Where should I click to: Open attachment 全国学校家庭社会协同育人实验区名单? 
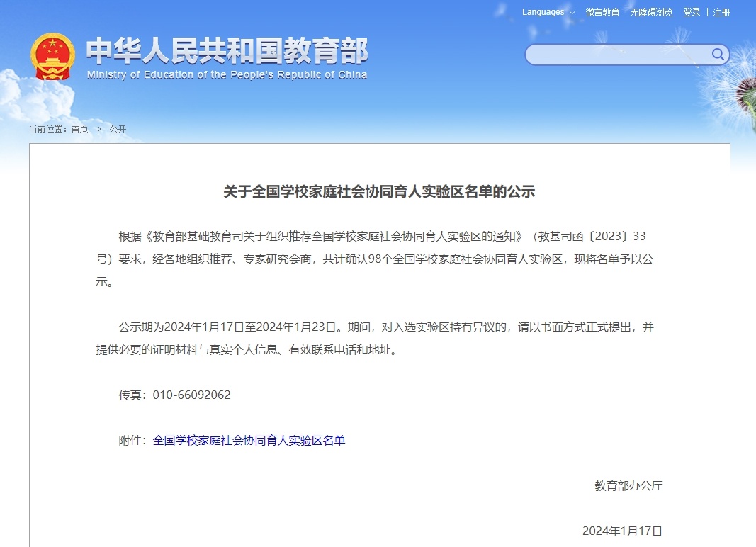249,440
